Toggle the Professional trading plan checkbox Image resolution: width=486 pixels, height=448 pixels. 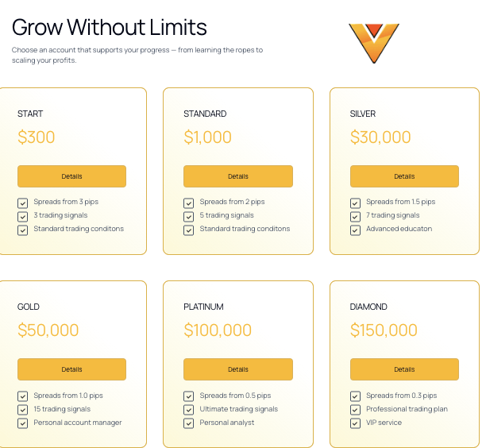(355, 410)
